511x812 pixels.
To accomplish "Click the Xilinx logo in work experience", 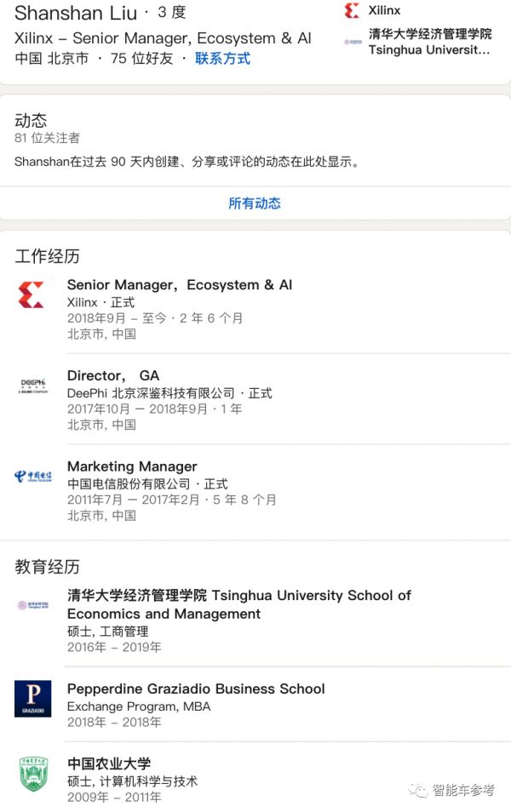I will pyautogui.click(x=32, y=294).
